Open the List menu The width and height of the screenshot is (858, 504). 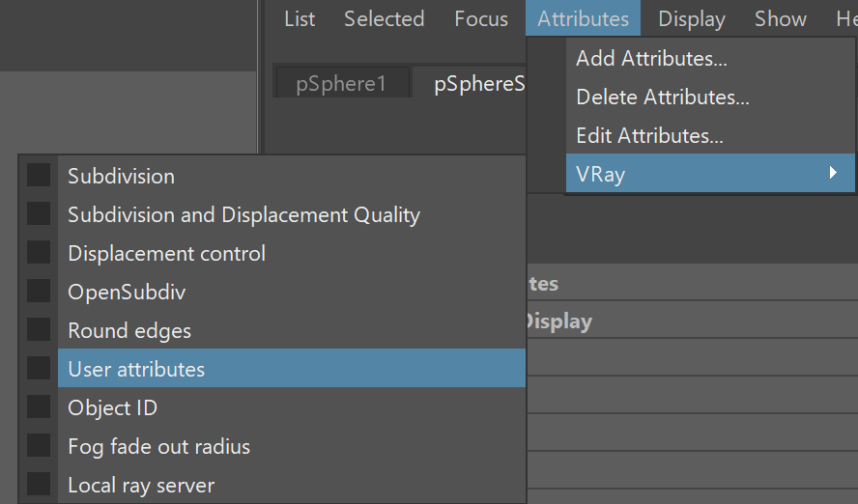point(300,18)
